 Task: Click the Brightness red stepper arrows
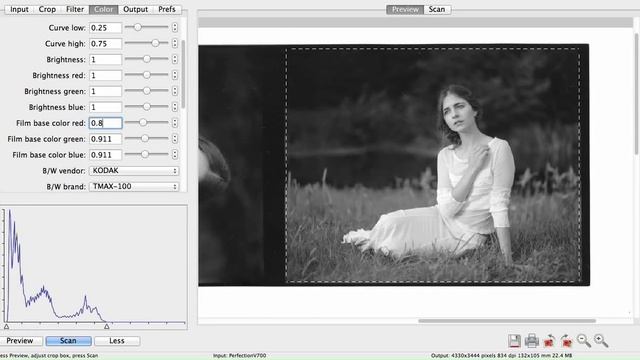point(175,75)
